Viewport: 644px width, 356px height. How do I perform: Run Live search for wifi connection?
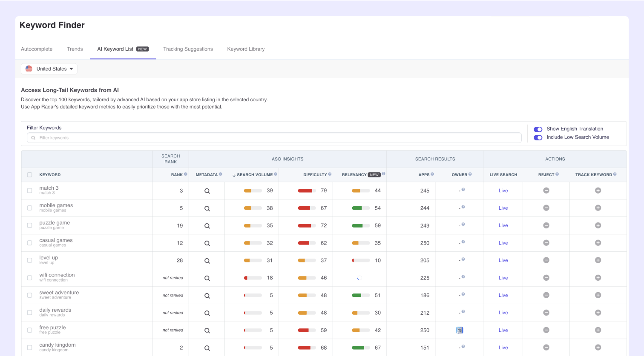pos(503,277)
